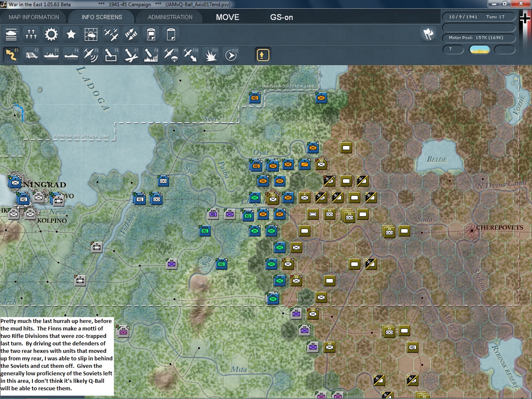This screenshot has width=532, height=399.
Task: Click the KOLPINO map label
Action: coord(52,220)
